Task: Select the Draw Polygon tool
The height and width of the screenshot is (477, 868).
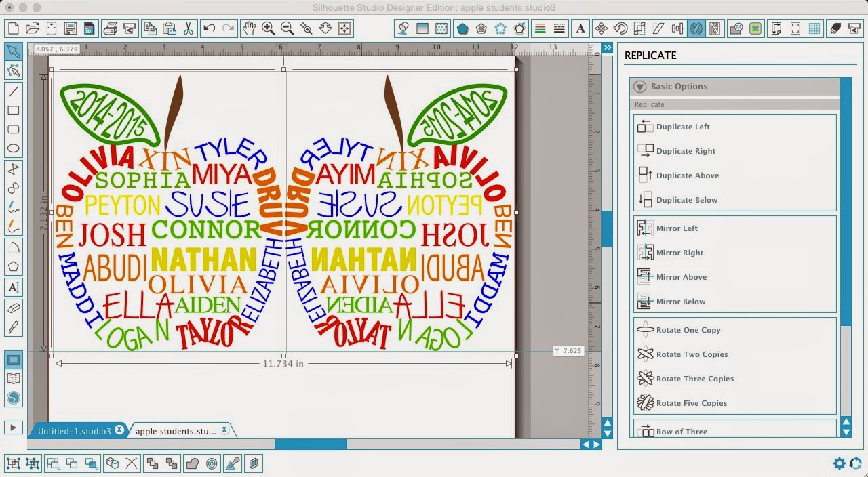Action: pos(14,264)
